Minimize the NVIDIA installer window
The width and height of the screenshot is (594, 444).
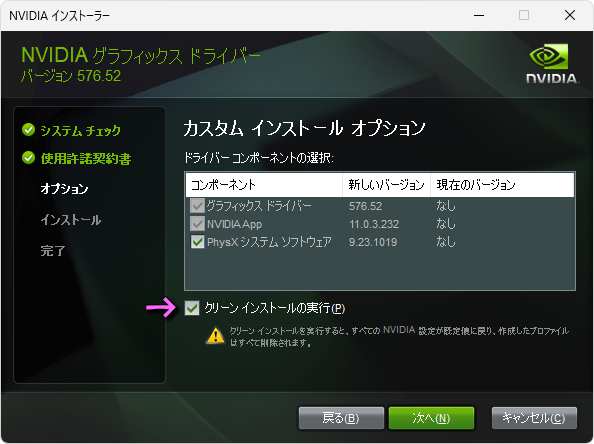tap(479, 16)
